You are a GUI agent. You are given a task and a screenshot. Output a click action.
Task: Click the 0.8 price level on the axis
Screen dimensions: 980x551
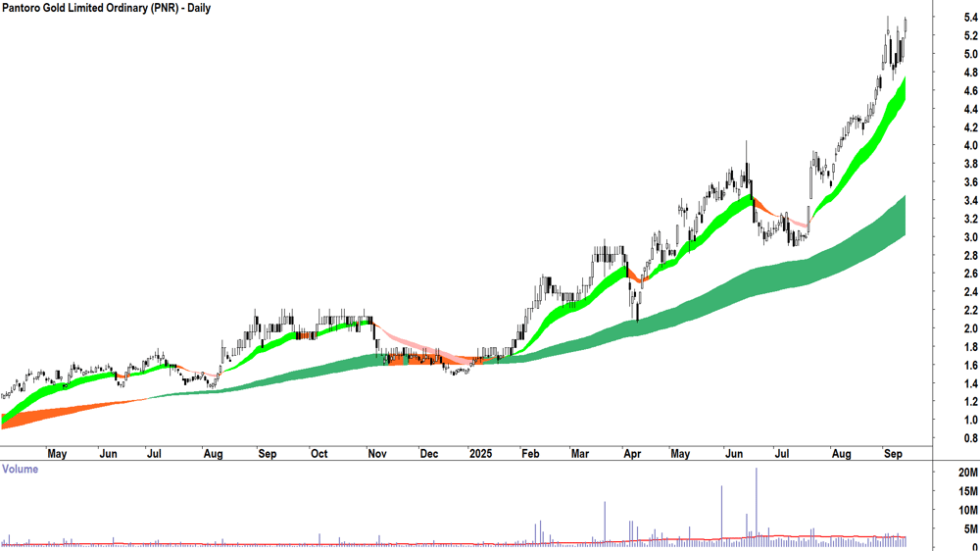pyautogui.click(x=970, y=438)
